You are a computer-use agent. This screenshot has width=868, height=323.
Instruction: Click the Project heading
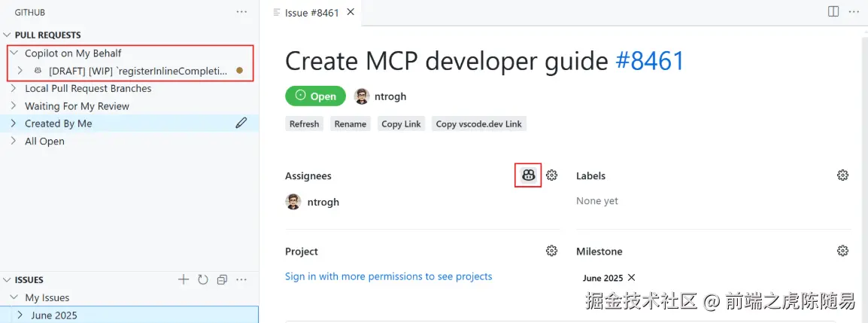(302, 251)
